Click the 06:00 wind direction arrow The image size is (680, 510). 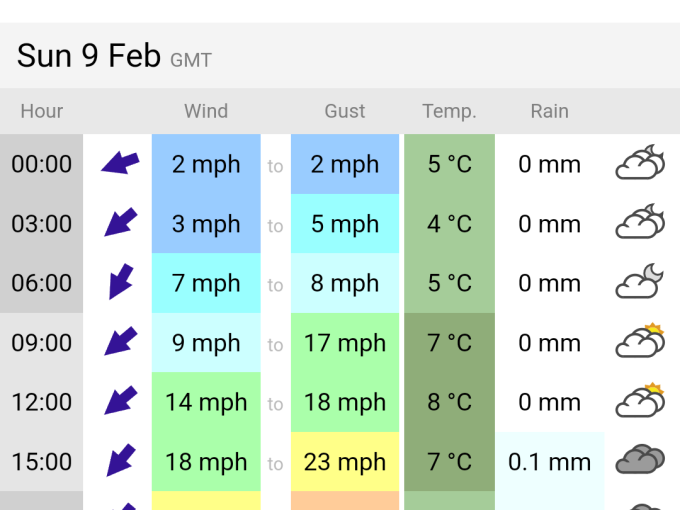pos(120,282)
